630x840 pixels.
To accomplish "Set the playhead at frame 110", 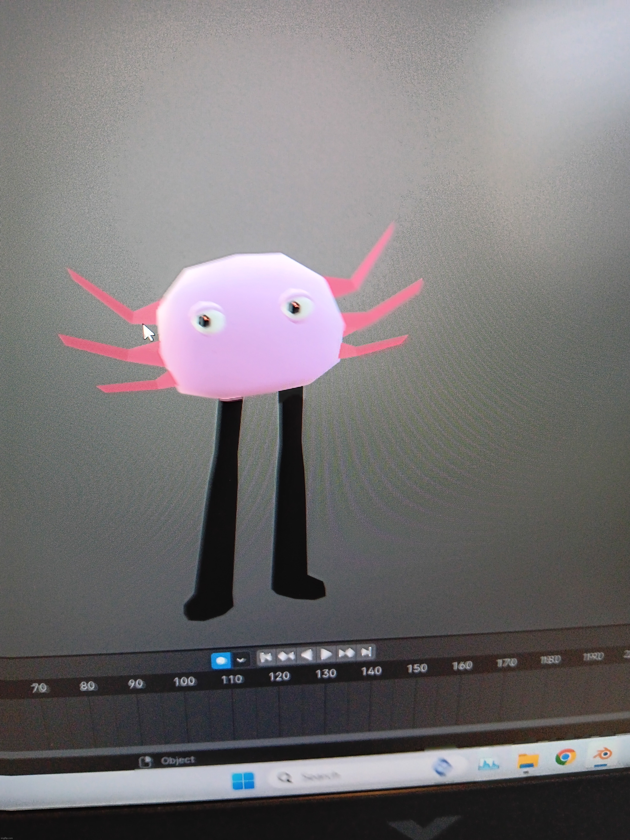I will click(x=232, y=679).
